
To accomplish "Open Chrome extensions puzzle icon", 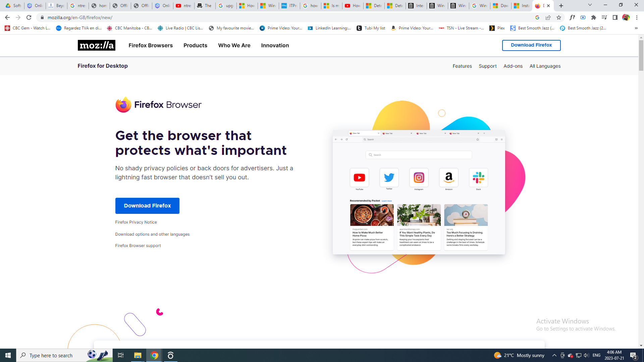I will pos(594,17).
